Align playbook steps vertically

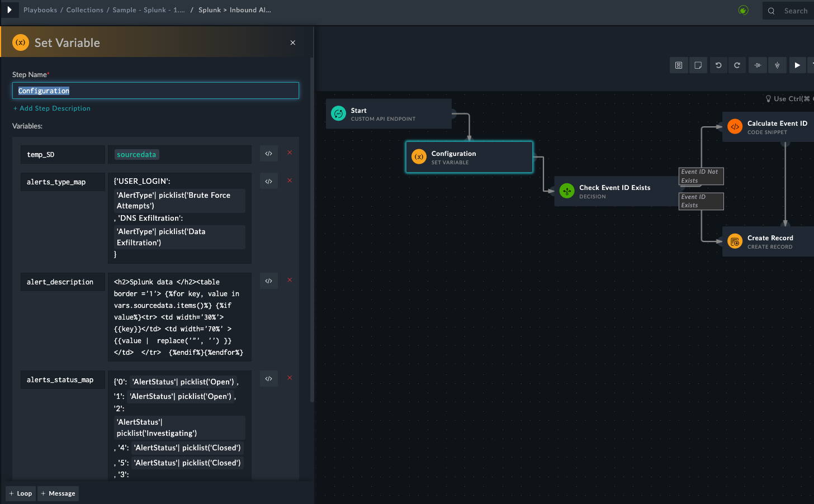pyautogui.click(x=777, y=65)
